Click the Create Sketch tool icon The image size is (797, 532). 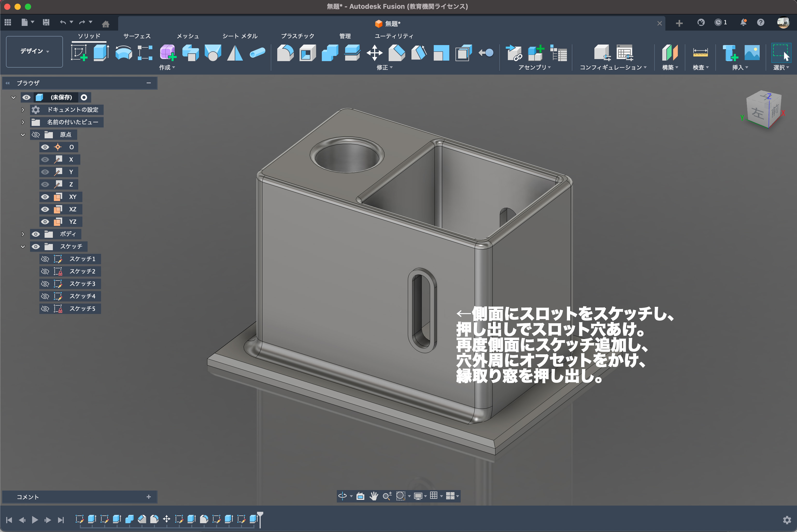[79, 53]
